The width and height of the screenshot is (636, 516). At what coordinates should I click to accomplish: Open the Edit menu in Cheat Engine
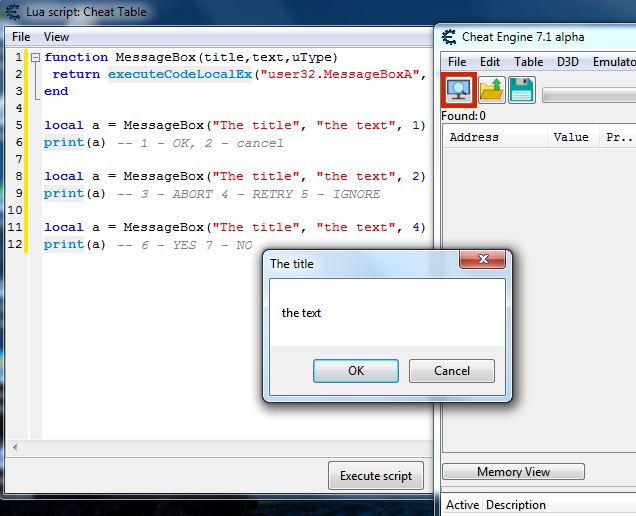pos(490,62)
